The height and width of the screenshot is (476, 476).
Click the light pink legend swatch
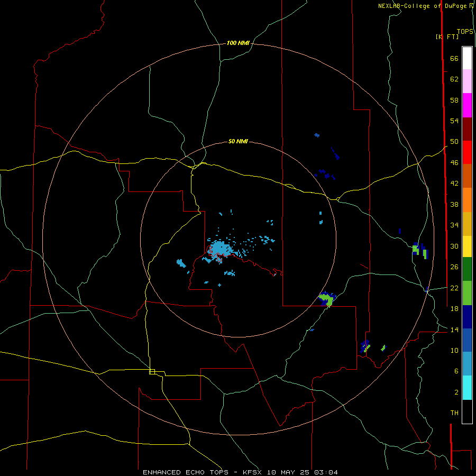[467, 81]
